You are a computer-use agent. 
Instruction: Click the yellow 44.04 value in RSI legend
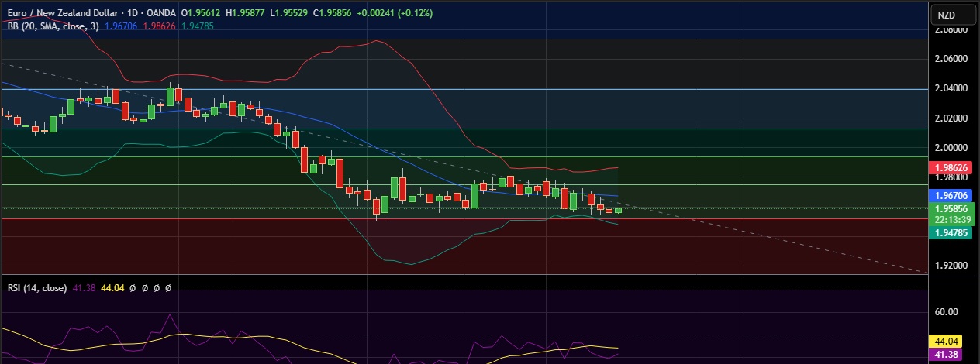[112, 288]
